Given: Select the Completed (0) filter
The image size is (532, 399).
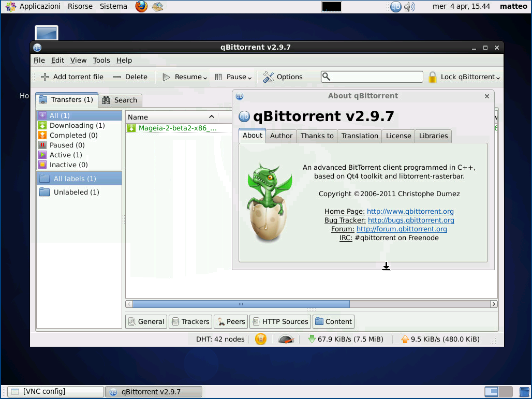Looking at the screenshot, I should coord(73,136).
